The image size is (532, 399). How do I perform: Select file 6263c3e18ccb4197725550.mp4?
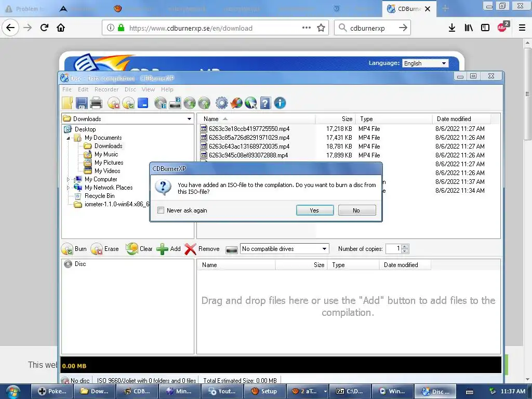tap(249, 129)
